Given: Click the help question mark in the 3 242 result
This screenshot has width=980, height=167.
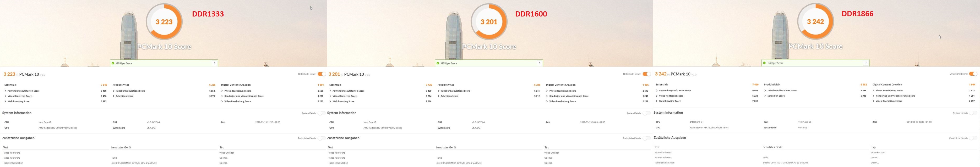Looking at the screenshot, I should [x=866, y=63].
